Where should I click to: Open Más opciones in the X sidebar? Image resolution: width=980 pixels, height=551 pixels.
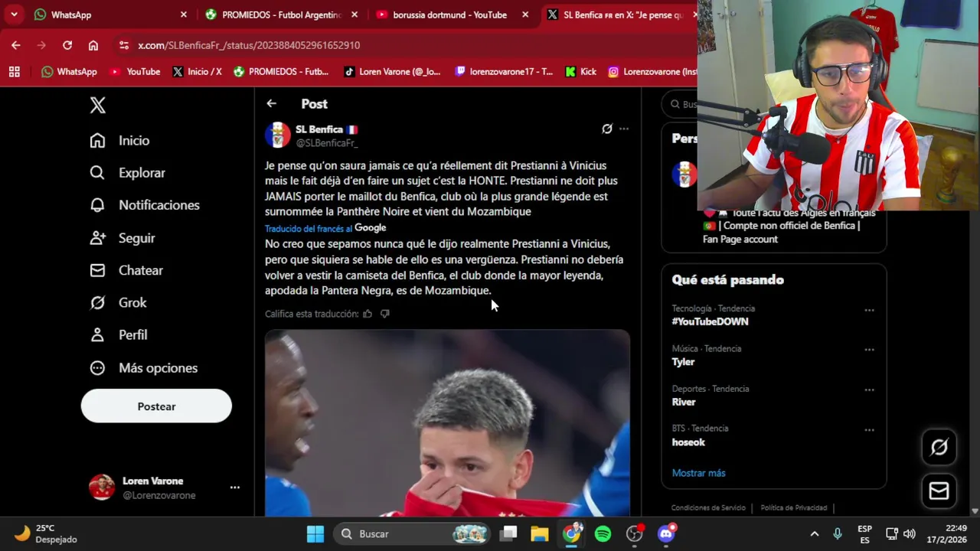(144, 367)
